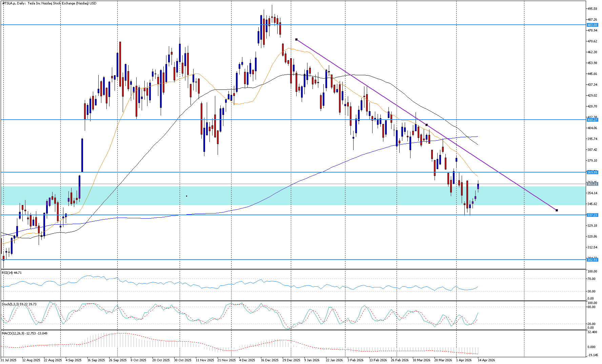602x364 pixels.
Task: Click the RSI 70.00 level on scale
Action: 592,279
